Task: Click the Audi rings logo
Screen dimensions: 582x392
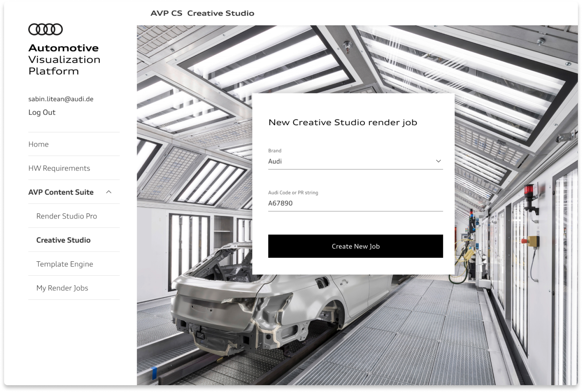Action: [45, 29]
